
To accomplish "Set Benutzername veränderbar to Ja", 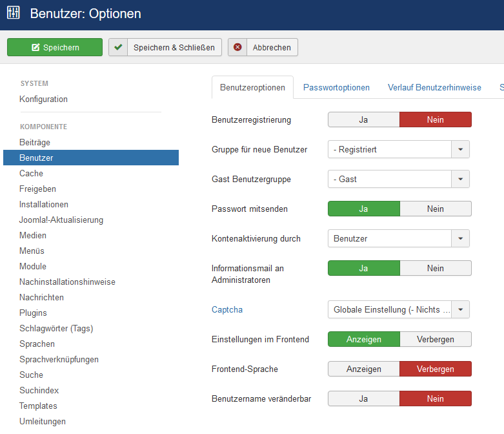I will [x=363, y=398].
